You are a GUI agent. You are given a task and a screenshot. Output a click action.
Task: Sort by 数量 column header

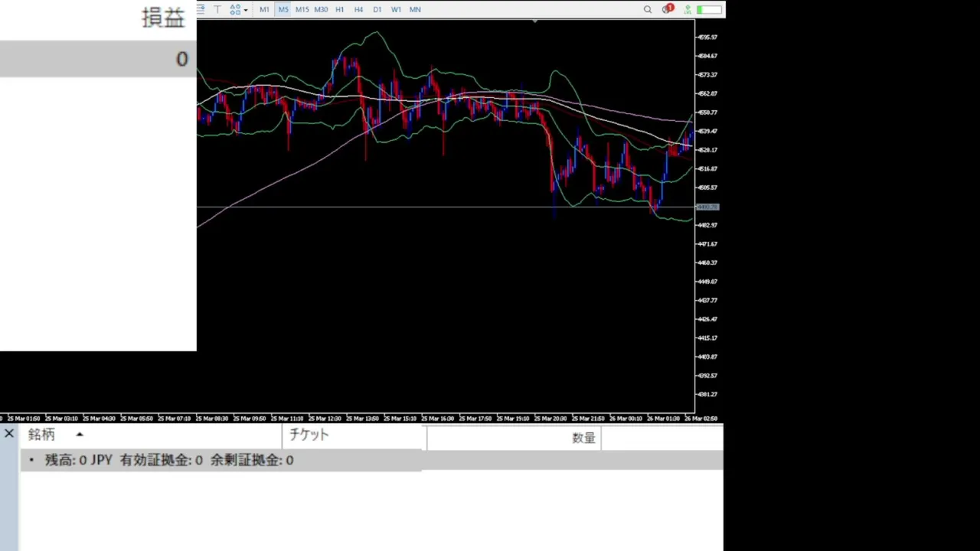click(583, 438)
